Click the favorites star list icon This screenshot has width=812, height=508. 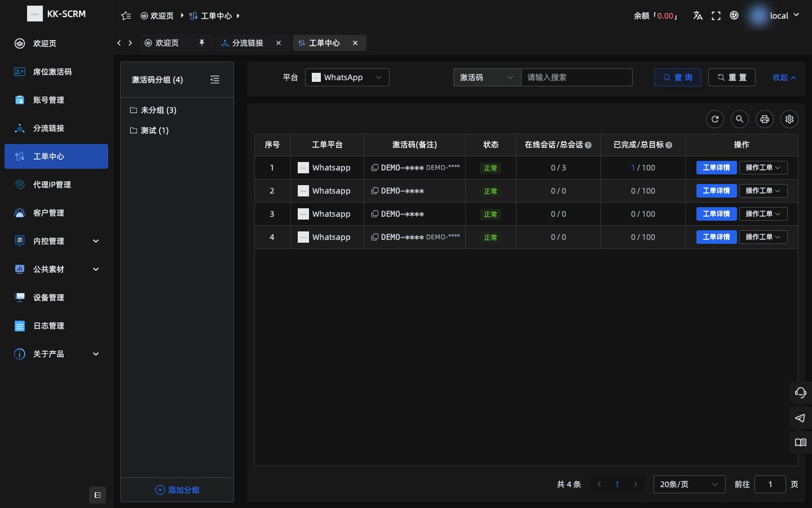[x=126, y=16]
